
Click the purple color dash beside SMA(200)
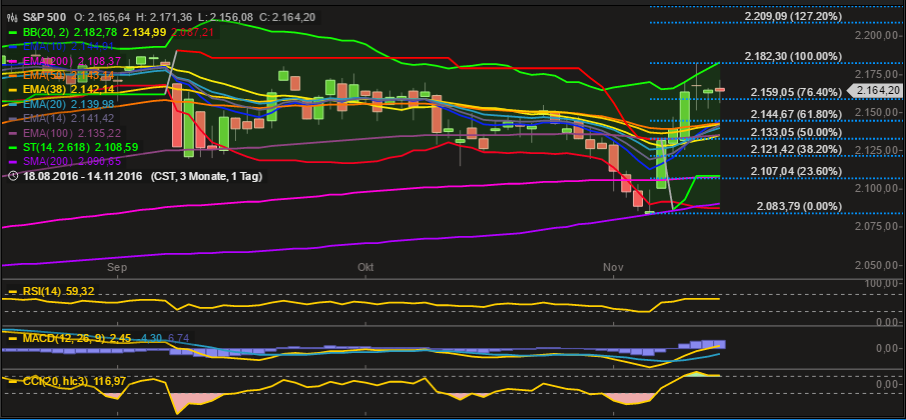coord(14,162)
